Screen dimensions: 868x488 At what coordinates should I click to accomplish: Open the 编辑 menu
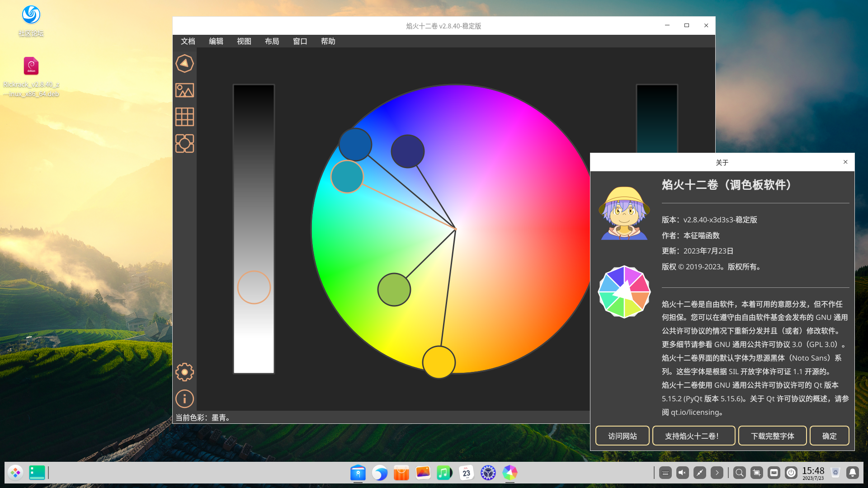[216, 41]
